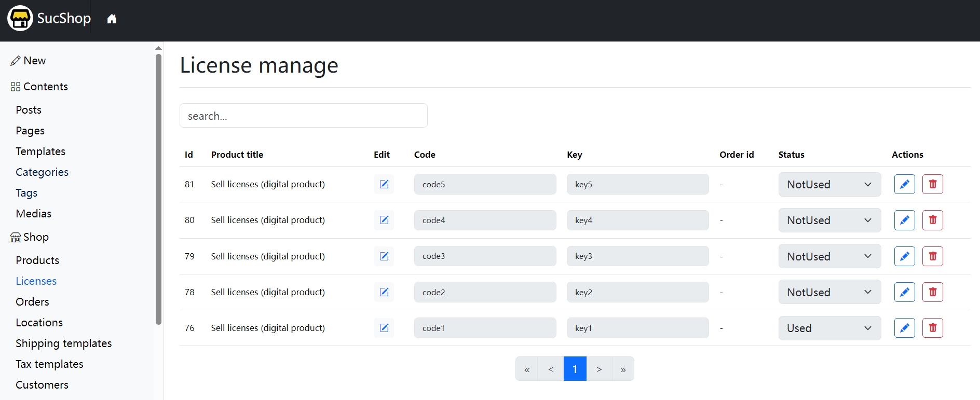The height and width of the screenshot is (400, 980).
Task: Click blue pencil action for license 80
Action: click(904, 220)
